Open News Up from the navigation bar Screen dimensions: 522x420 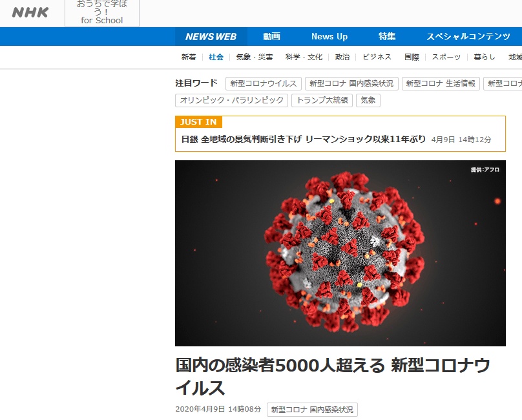329,37
